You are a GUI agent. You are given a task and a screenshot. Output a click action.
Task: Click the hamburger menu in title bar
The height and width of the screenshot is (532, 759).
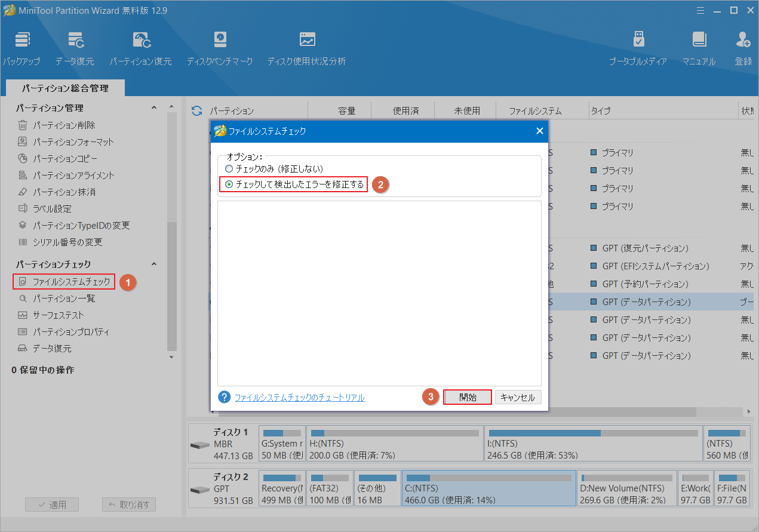(x=699, y=10)
